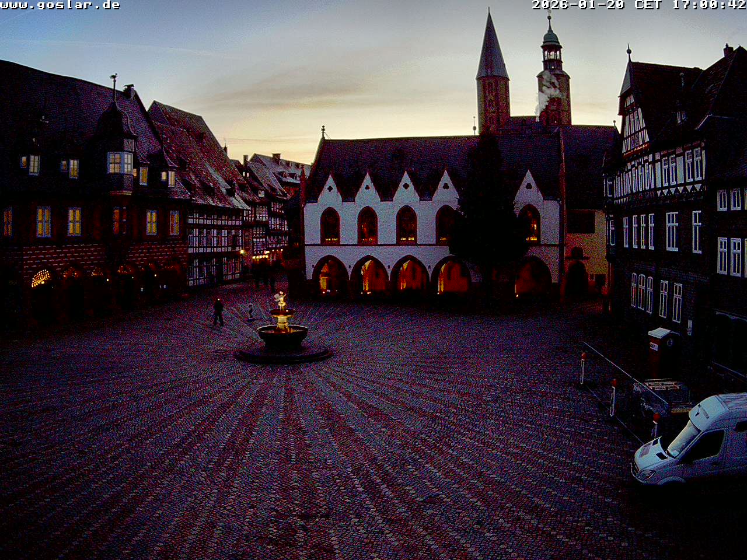
Task: Click the rightmost town hall ground-floor arch
Action: [x=532, y=278]
